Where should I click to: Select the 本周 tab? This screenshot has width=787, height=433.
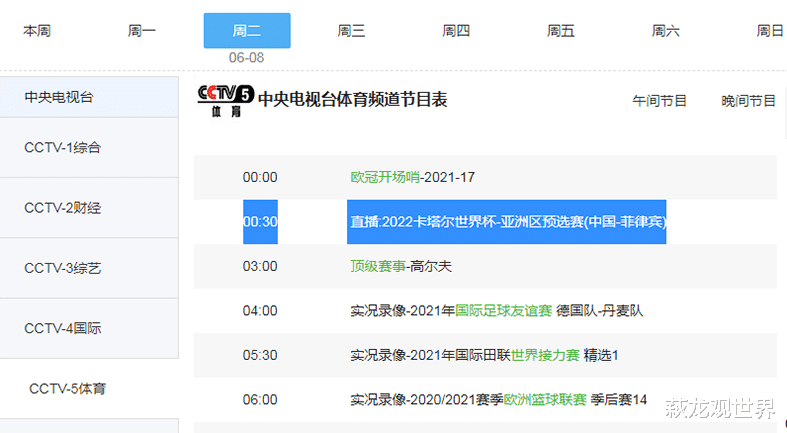coord(37,31)
